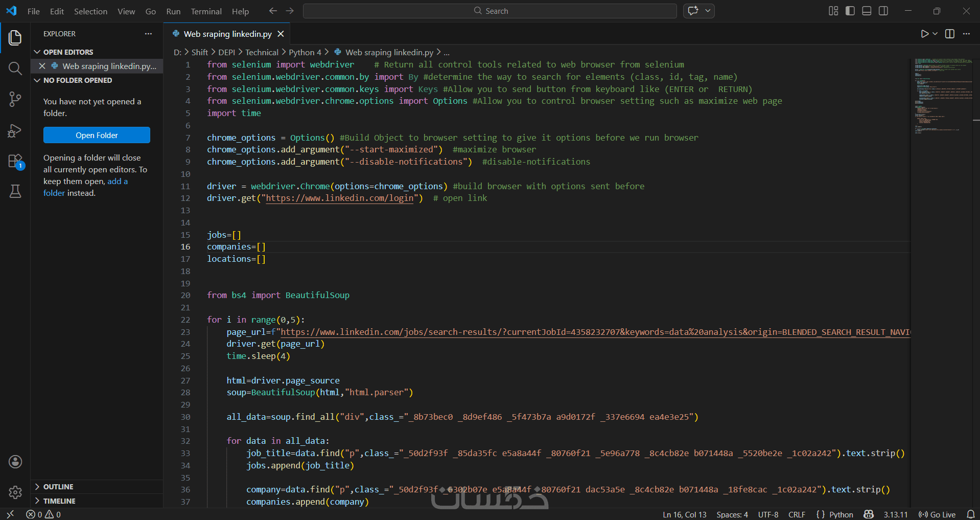Click the code minimap
The height and width of the screenshot is (520, 980).
943,97
